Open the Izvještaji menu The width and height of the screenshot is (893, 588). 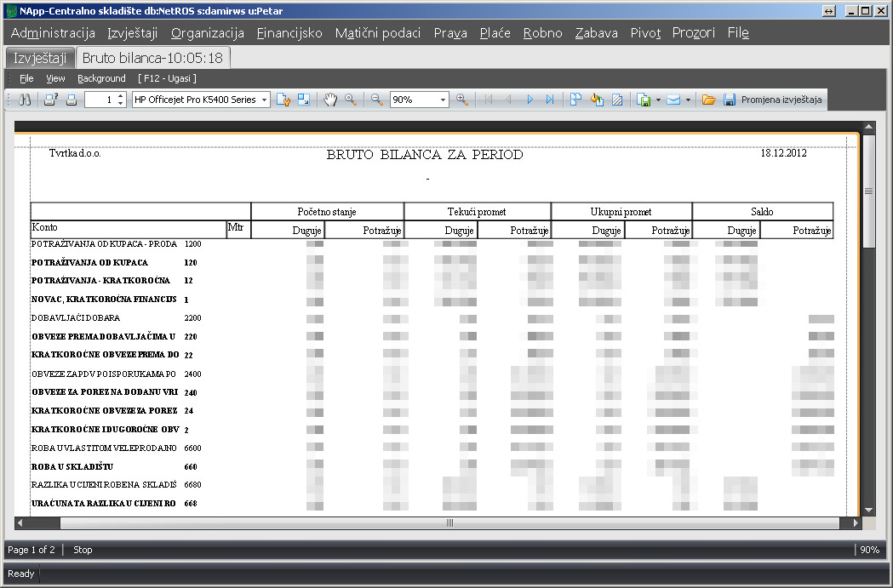pyautogui.click(x=133, y=33)
